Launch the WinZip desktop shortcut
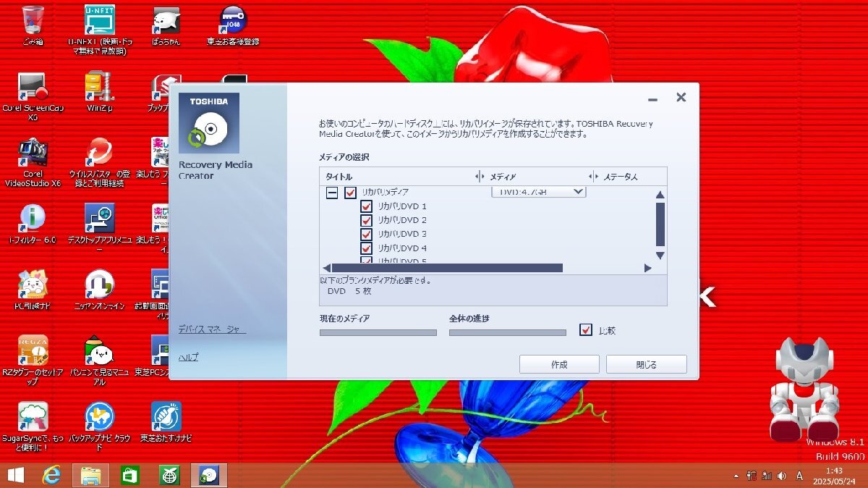The image size is (868, 488). click(x=99, y=91)
